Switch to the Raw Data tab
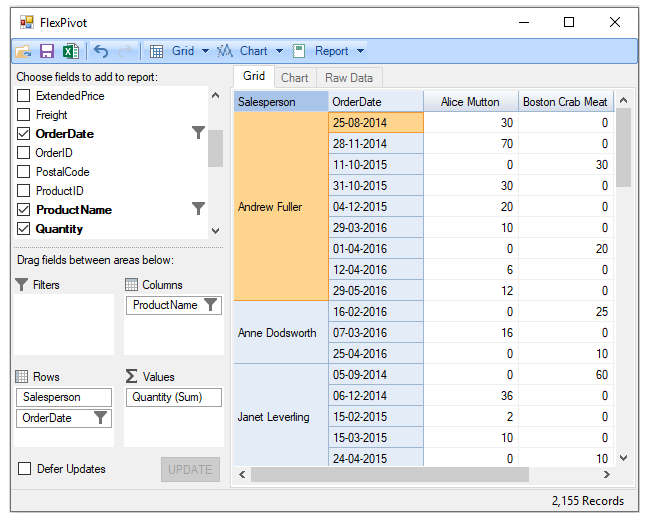649x520 pixels. (x=349, y=78)
